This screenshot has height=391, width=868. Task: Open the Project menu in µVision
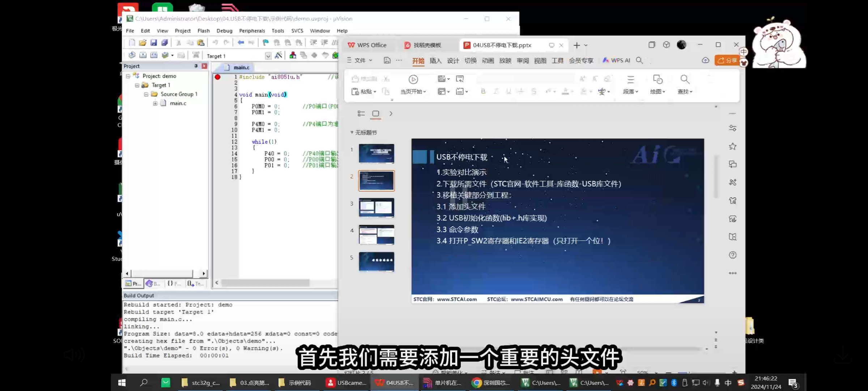tap(183, 31)
